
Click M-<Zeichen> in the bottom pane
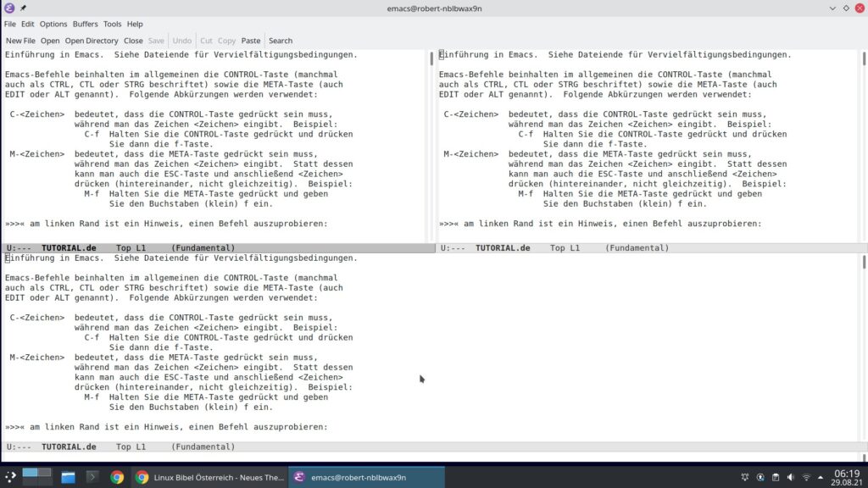[37, 358]
